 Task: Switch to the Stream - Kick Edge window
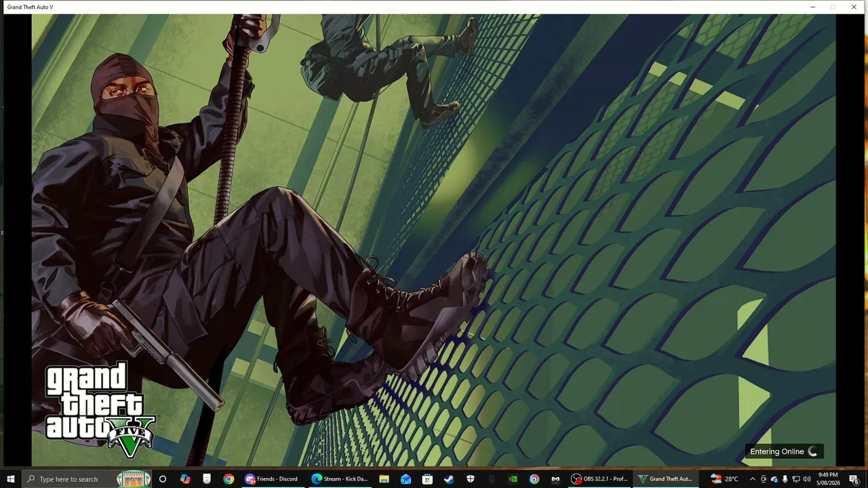pyautogui.click(x=339, y=479)
